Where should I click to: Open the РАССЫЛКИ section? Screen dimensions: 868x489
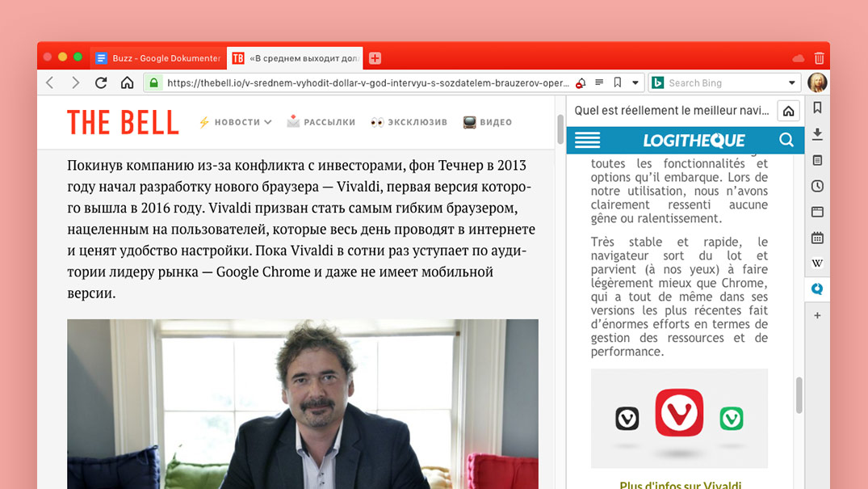coord(321,122)
